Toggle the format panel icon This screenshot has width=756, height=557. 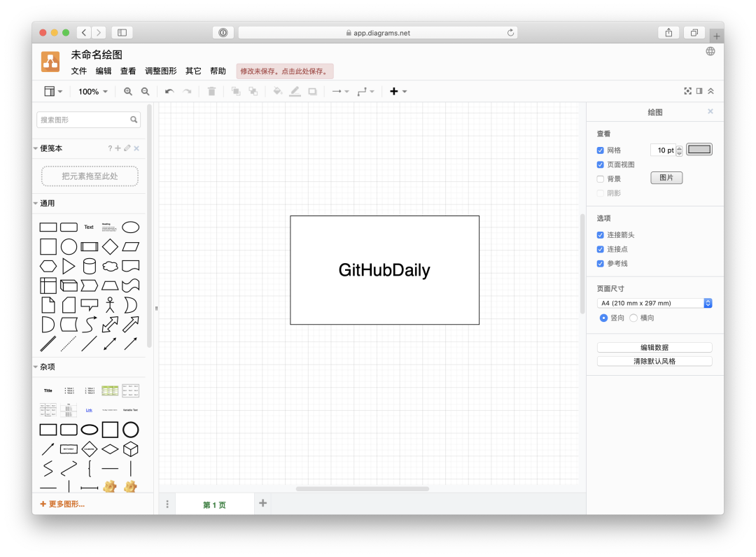(699, 91)
